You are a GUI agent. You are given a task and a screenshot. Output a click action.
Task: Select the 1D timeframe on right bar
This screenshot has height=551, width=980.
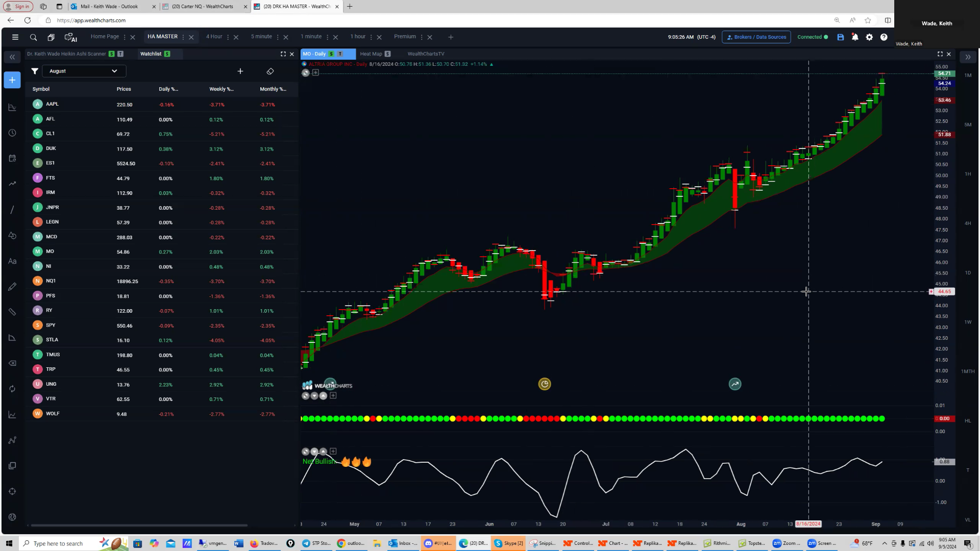click(968, 273)
